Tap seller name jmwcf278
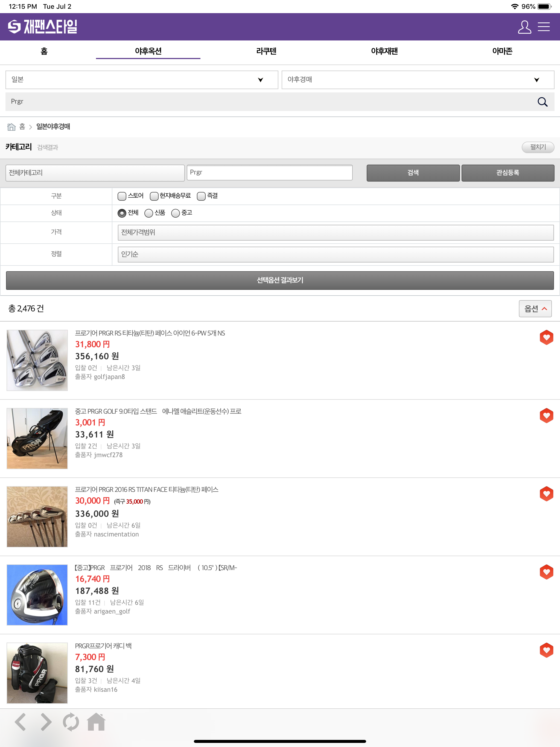This screenshot has height=747, width=560. tap(108, 455)
